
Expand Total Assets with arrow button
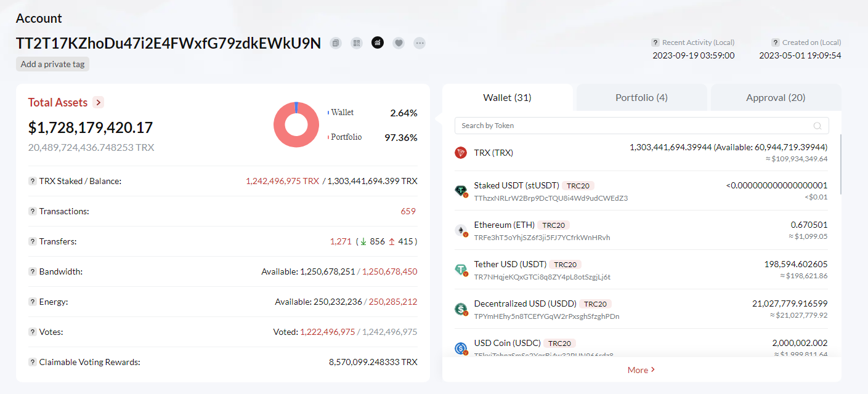tap(98, 102)
